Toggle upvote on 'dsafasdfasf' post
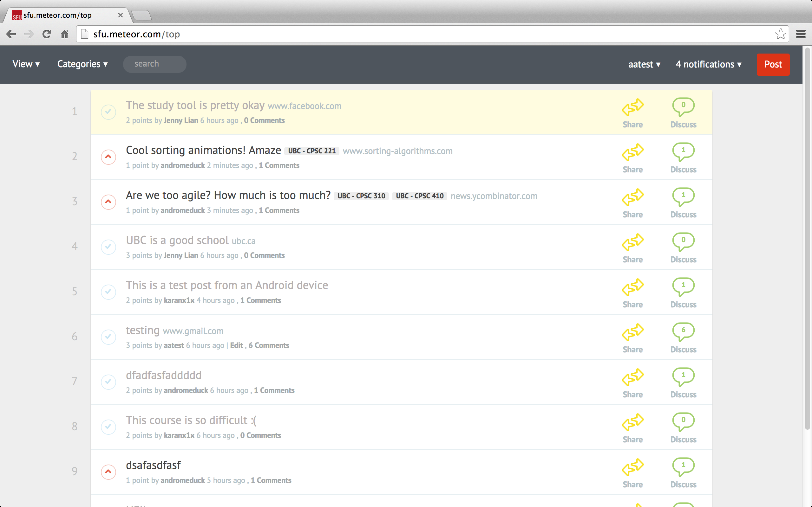Image resolution: width=812 pixels, height=507 pixels. (x=108, y=472)
